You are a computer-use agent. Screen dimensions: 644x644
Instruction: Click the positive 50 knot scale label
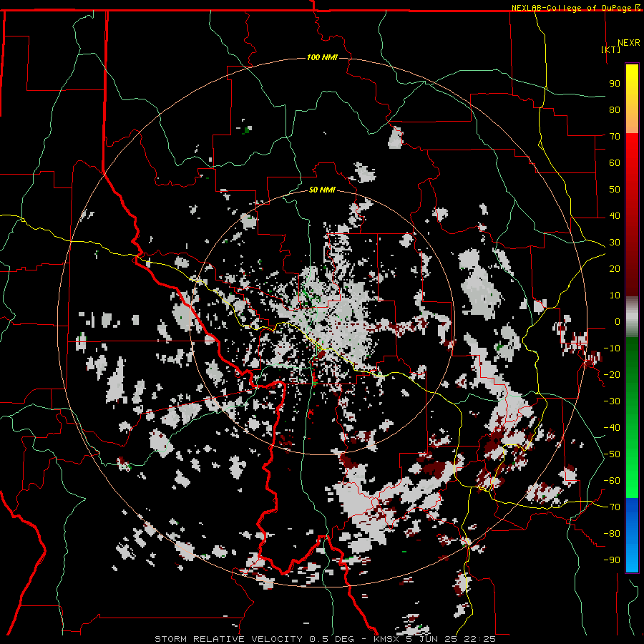coord(615,190)
